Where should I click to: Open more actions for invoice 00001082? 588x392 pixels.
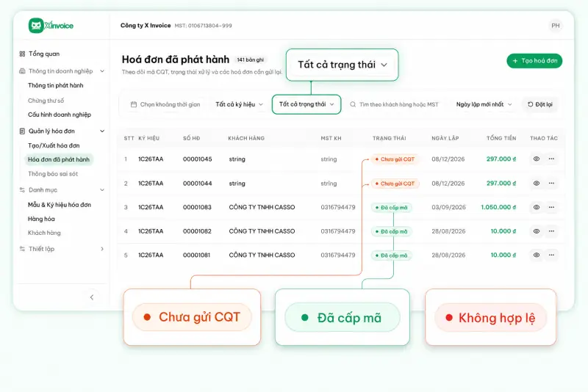pyautogui.click(x=551, y=231)
